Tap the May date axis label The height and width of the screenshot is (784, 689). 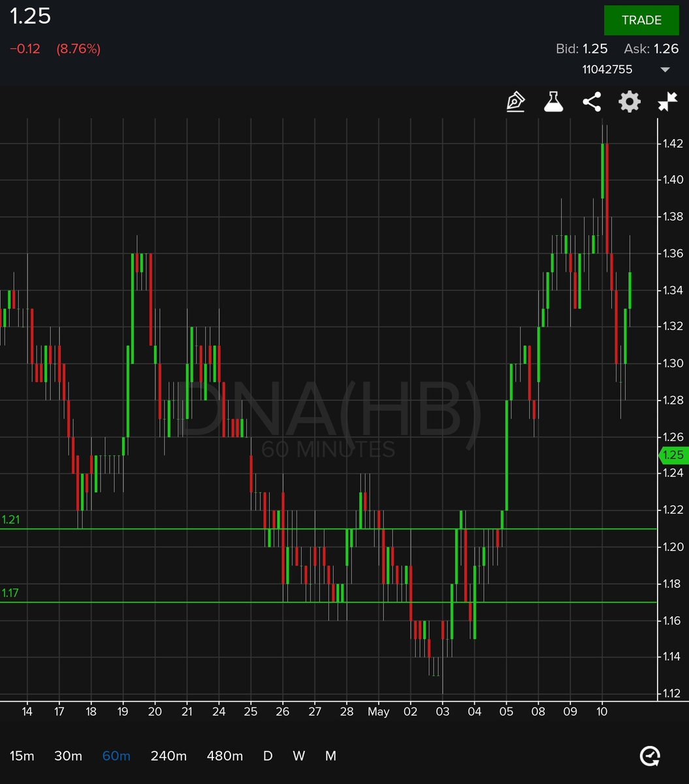[x=378, y=711]
